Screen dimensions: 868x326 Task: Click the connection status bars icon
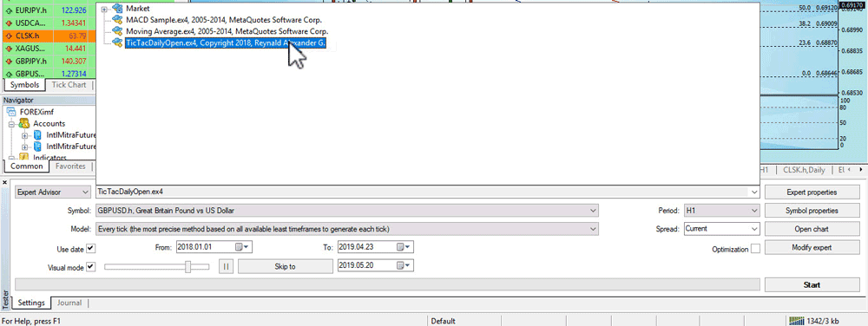coord(796,321)
